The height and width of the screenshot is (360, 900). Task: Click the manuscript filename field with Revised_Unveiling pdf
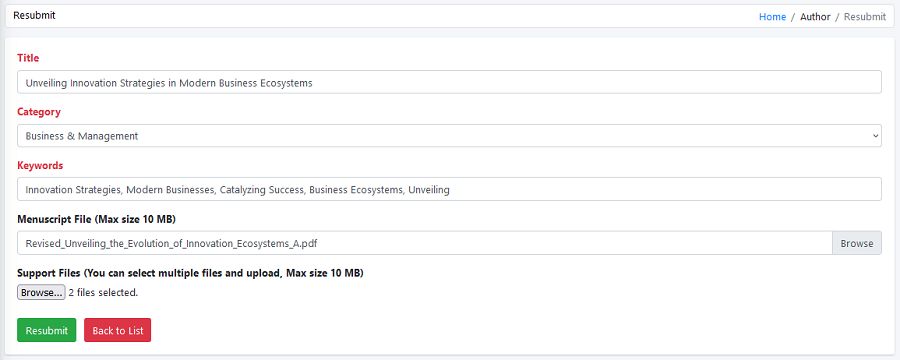[425, 243]
